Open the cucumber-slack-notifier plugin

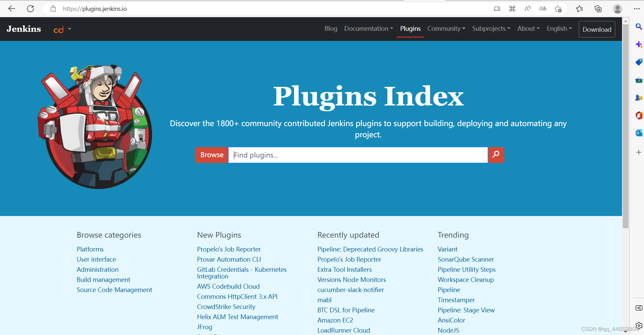(351, 290)
